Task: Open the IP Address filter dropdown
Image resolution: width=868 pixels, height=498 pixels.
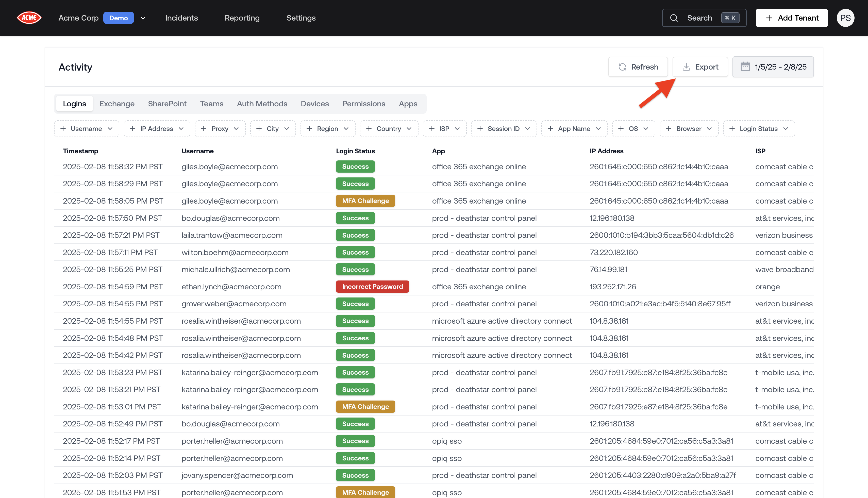Action: tap(157, 129)
